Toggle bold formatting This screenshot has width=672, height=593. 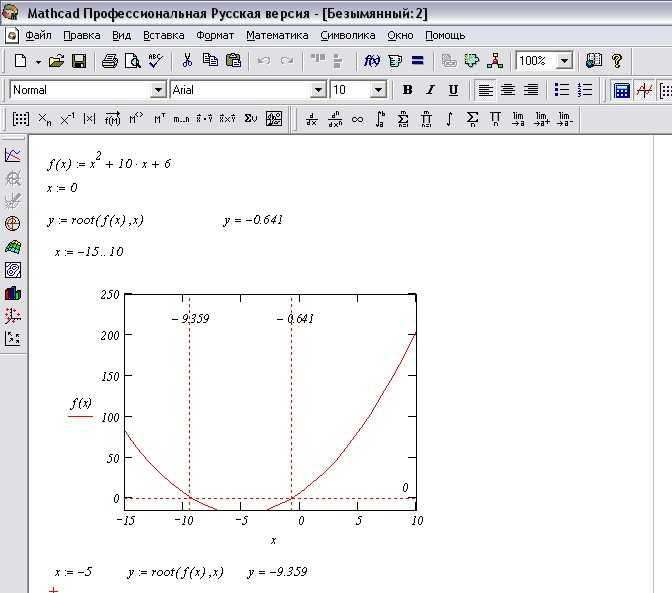[407, 90]
